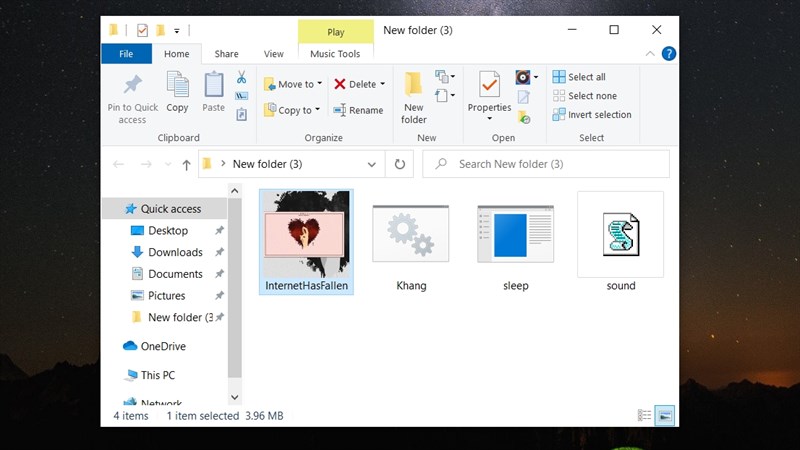This screenshot has width=800, height=450.
Task: Click the Back navigation arrow
Action: click(x=118, y=164)
